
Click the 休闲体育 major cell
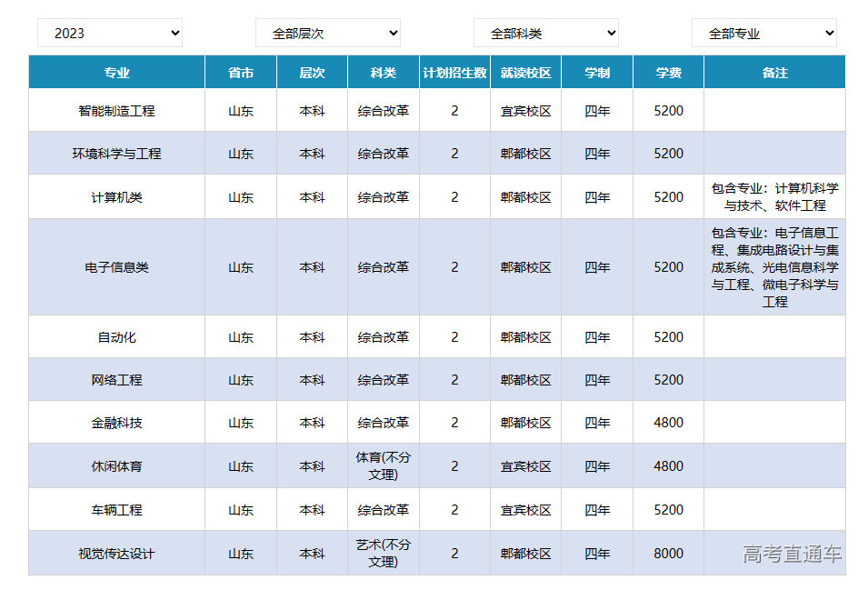click(116, 466)
